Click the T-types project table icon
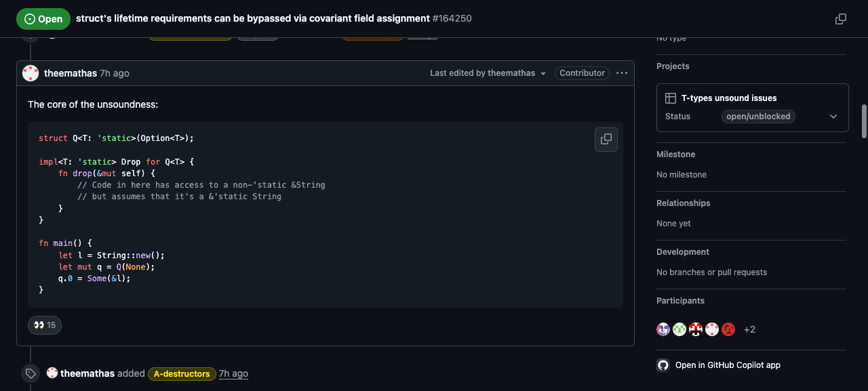 click(x=671, y=98)
